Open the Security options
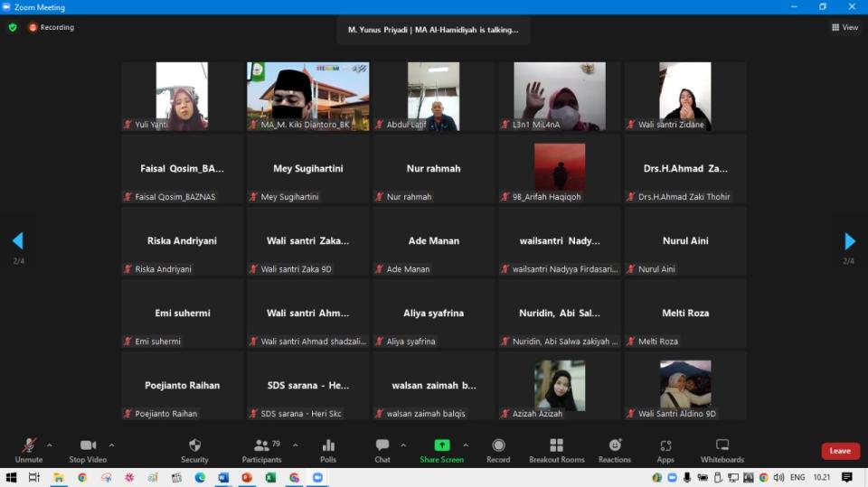 194,450
